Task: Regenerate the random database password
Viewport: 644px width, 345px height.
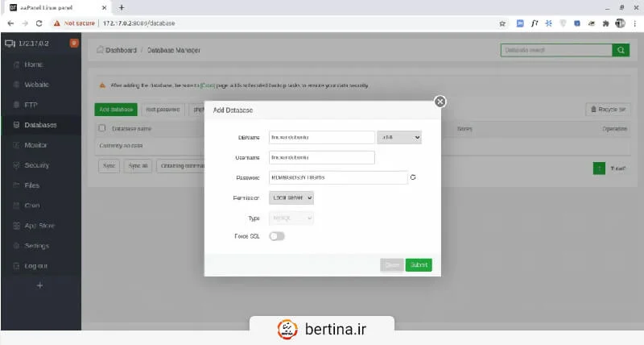Action: (x=413, y=177)
